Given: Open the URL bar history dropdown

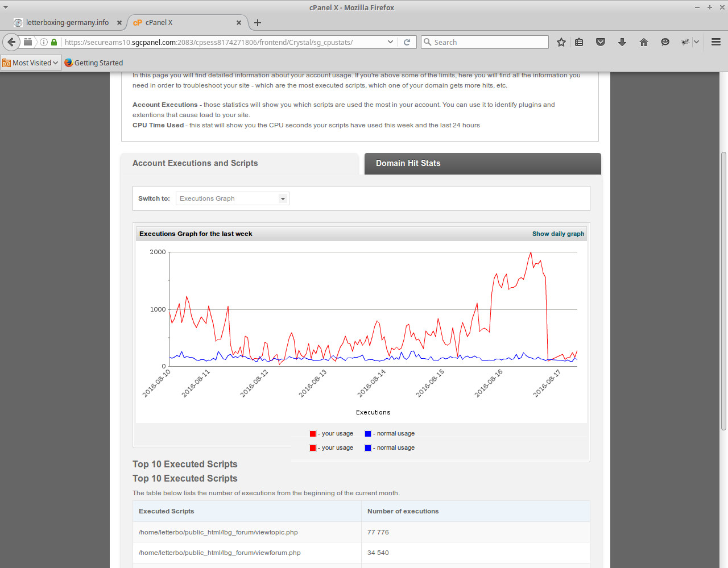Looking at the screenshot, I should 390,42.
